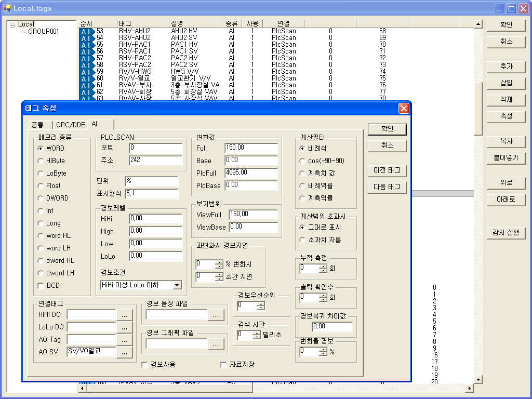The height and width of the screenshot is (399, 532).
Task: Click browse button next to LoLo DO field
Action: point(124,327)
